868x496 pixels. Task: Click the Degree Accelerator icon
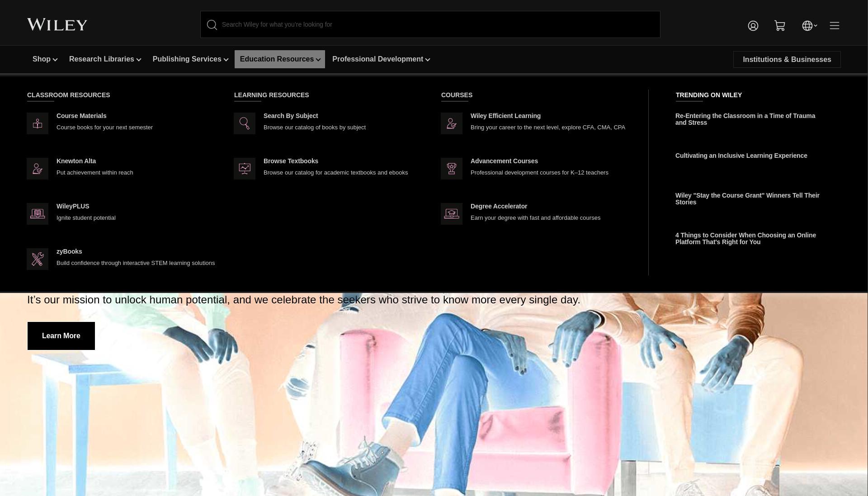click(452, 214)
